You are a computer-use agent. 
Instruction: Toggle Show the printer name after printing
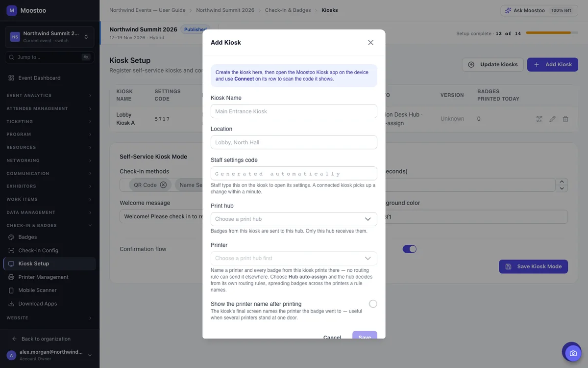tap(373, 304)
